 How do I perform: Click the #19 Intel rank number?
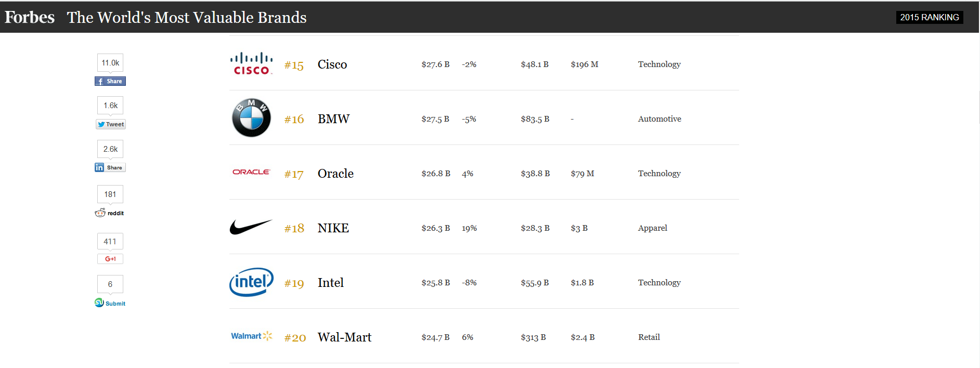click(294, 283)
